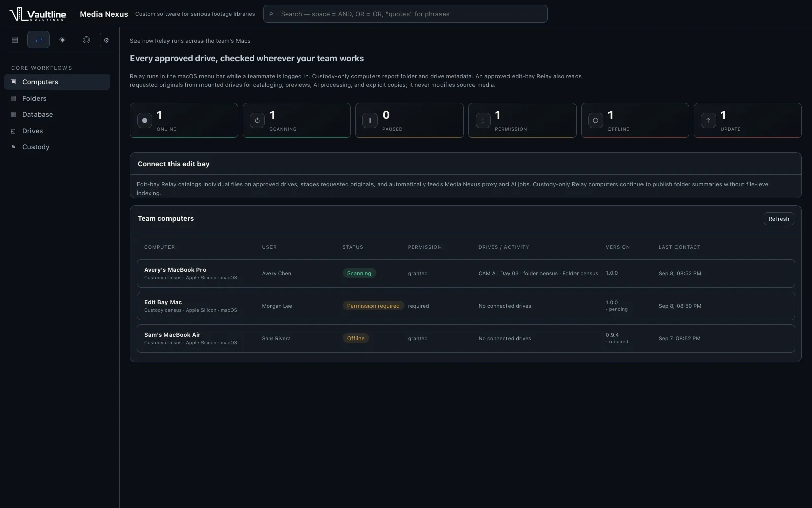The image size is (812, 508).
Task: Go to Computers workflow
Action: coord(57,82)
